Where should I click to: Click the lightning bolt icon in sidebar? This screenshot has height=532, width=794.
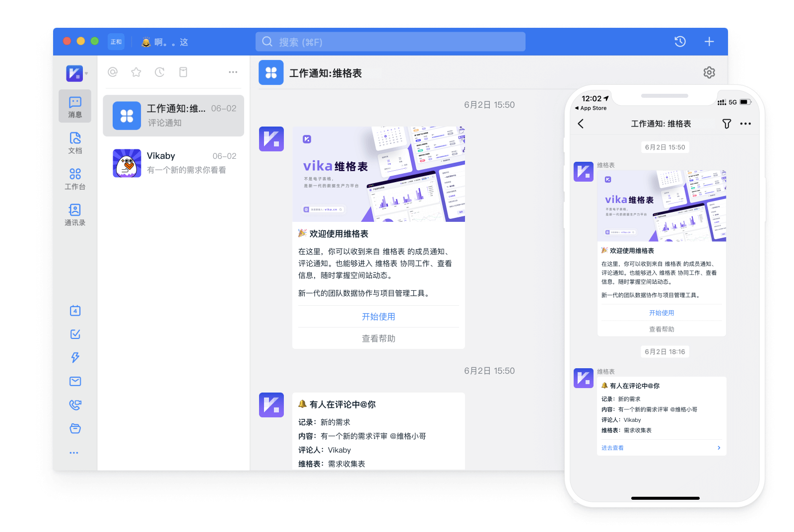pos(75,357)
